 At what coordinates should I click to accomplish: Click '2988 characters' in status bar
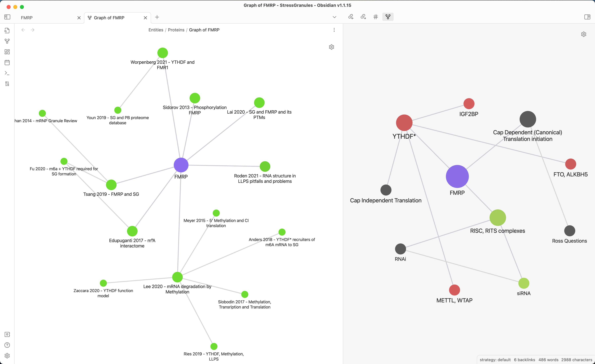577,360
